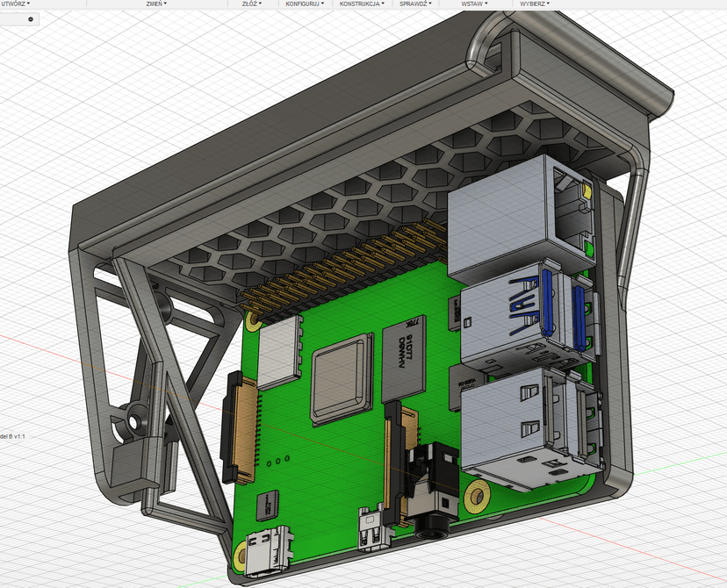
Task: Open the UTWÓRZ dropdown menu
Action: (x=15, y=4)
